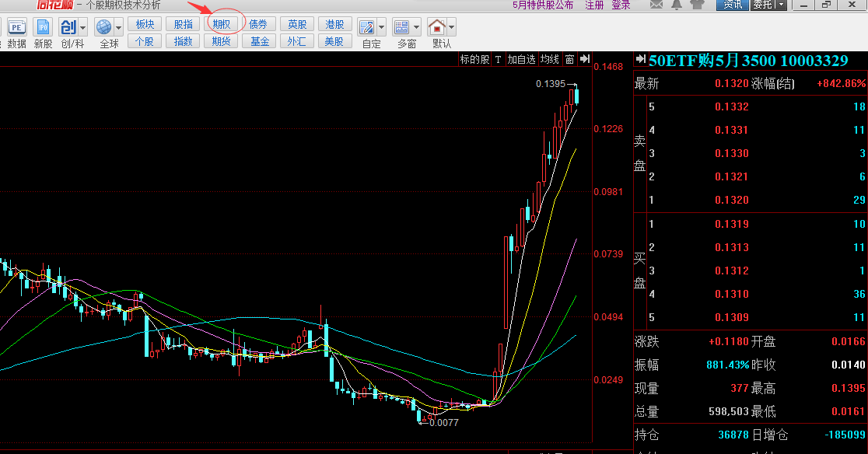
Task: Switch to the 期货 futures tab
Action: pos(222,41)
